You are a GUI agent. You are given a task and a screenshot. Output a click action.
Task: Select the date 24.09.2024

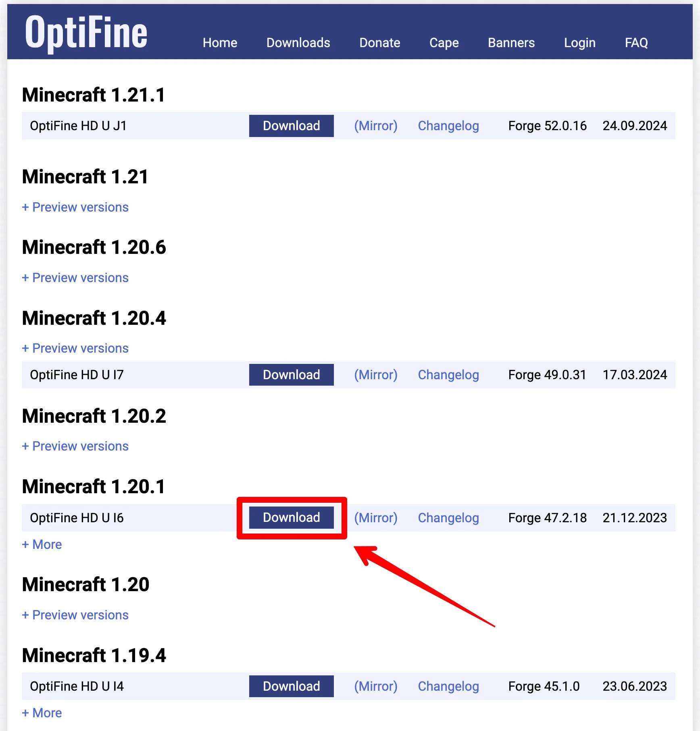[635, 126]
